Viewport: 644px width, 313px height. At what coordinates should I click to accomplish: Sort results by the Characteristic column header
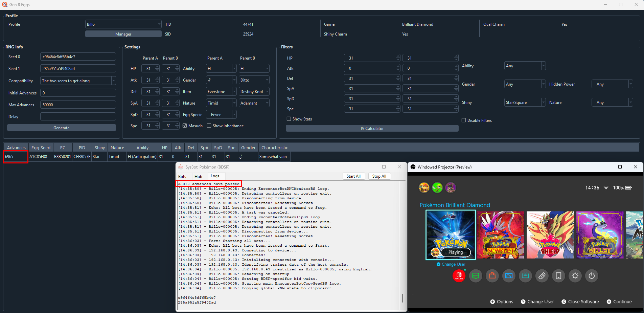(275, 148)
